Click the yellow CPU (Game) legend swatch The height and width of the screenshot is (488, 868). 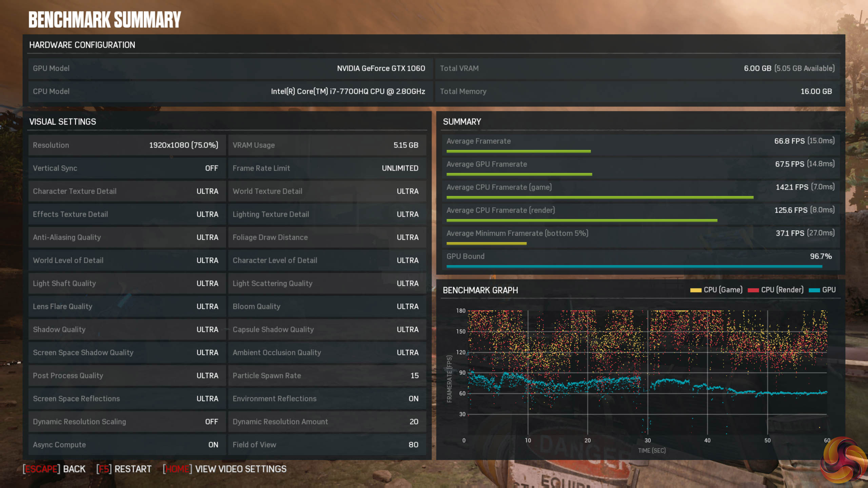[x=695, y=290]
